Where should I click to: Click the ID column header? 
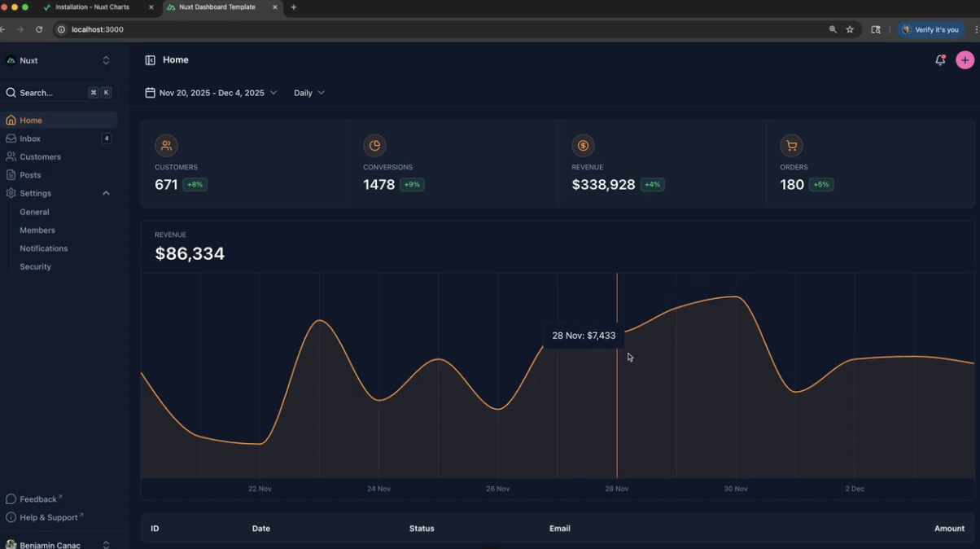(x=155, y=529)
